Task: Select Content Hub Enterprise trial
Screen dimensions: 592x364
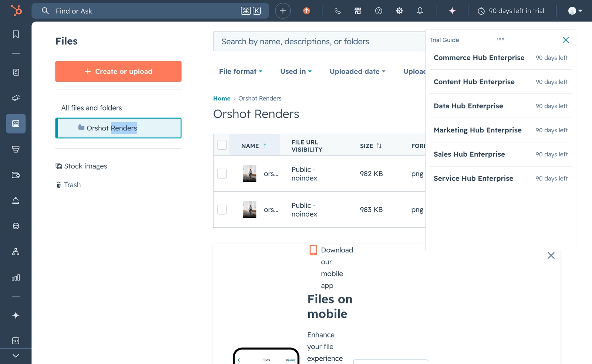Action: pos(501,82)
